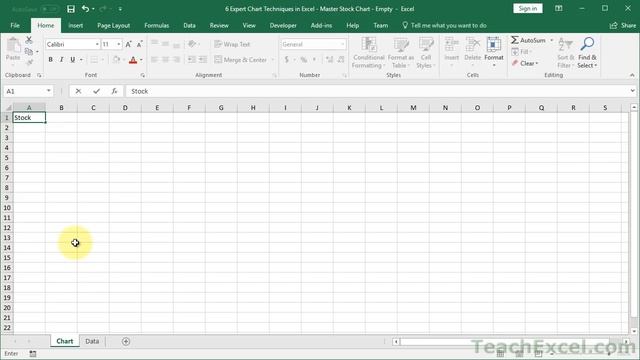Open the Format cells menu

coord(494,52)
